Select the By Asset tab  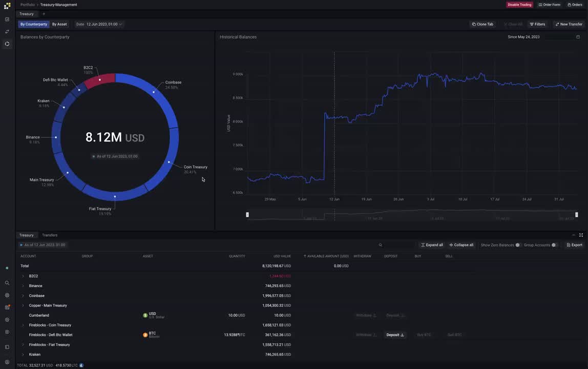[x=59, y=24]
